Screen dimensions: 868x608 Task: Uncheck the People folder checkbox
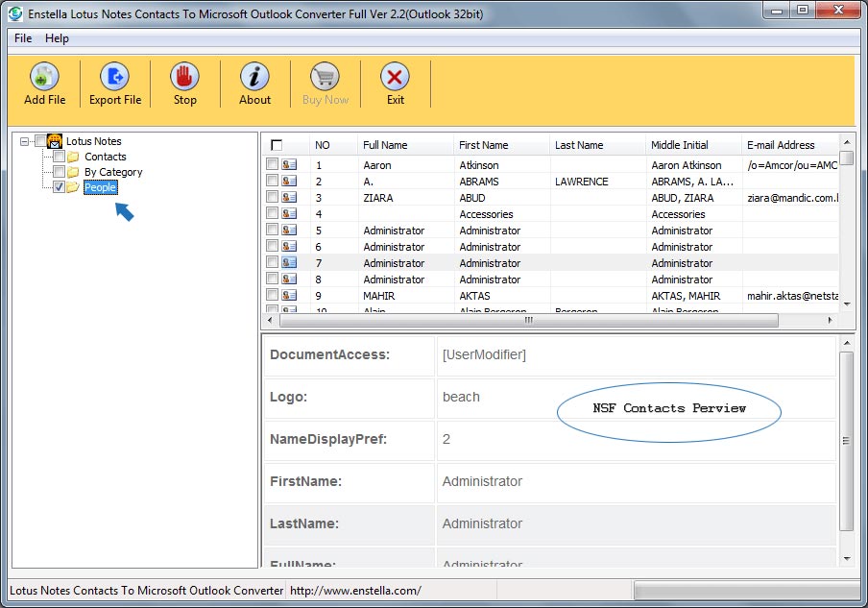(x=60, y=187)
